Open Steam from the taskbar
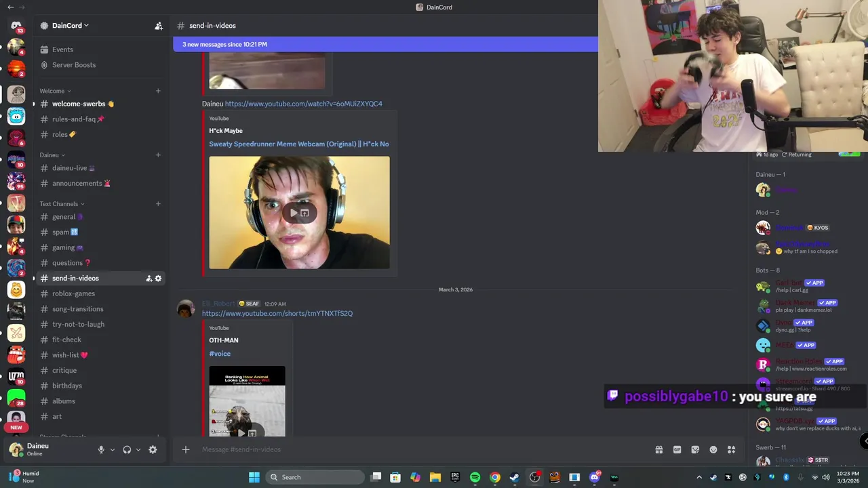Image resolution: width=868 pixels, height=488 pixels. coord(515,477)
